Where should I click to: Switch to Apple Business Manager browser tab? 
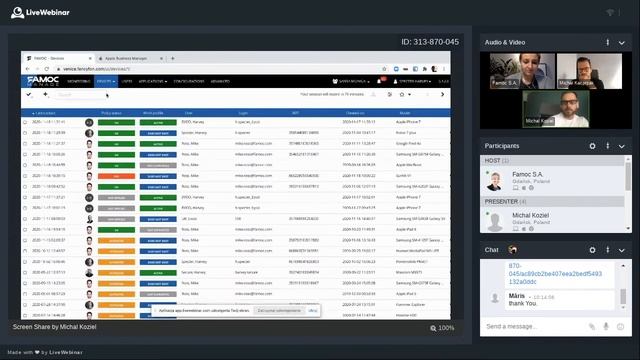(x=130, y=58)
